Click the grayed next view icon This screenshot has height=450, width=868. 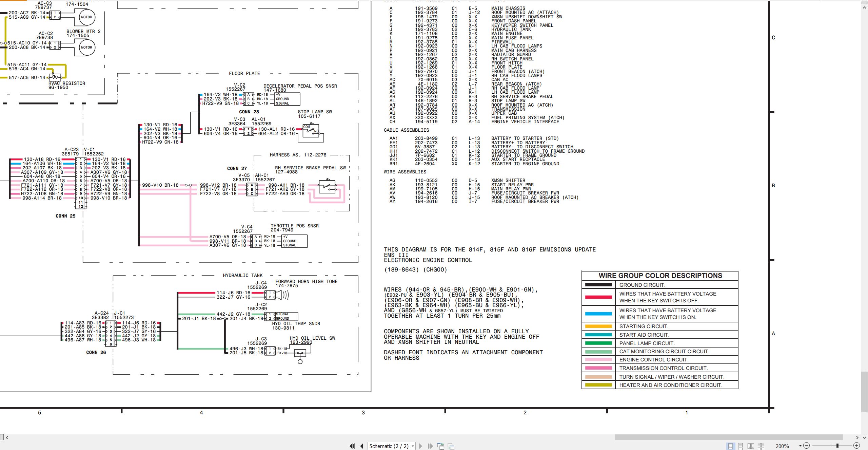(451, 446)
